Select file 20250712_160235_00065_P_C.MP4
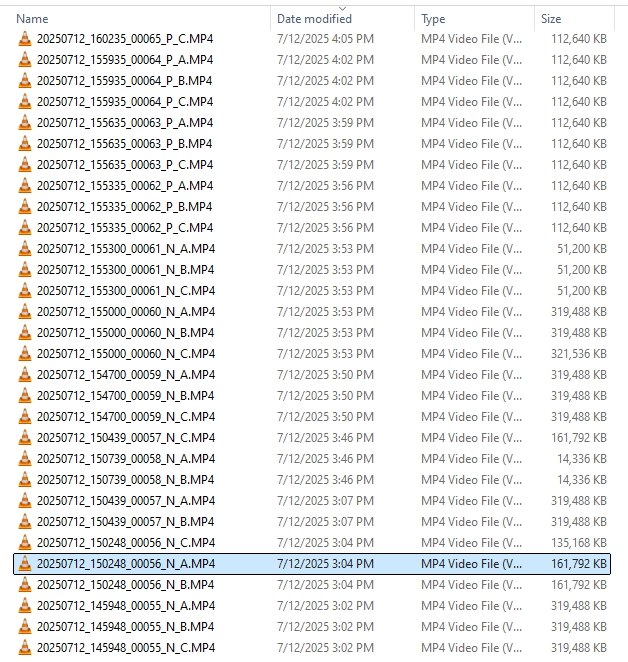The image size is (628, 662). pyautogui.click(x=125, y=39)
